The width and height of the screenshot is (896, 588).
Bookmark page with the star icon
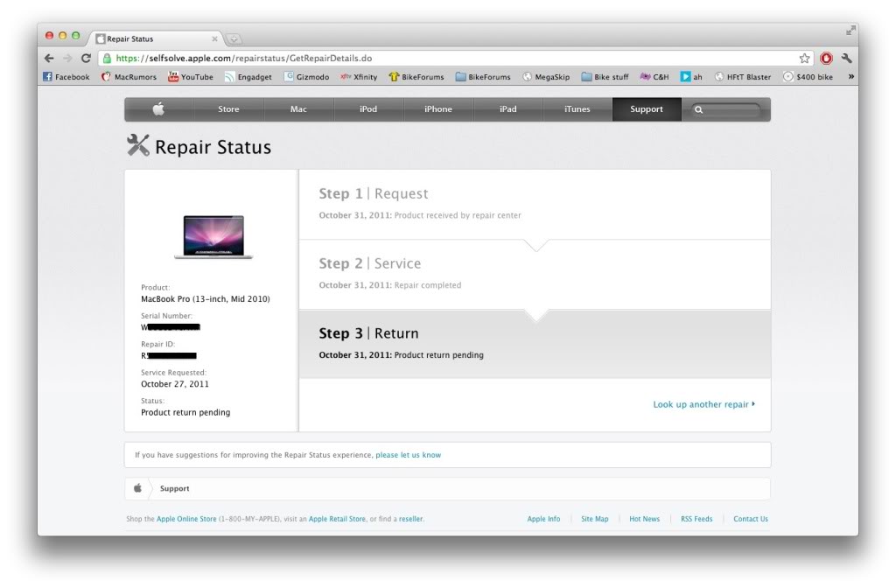pyautogui.click(x=805, y=59)
